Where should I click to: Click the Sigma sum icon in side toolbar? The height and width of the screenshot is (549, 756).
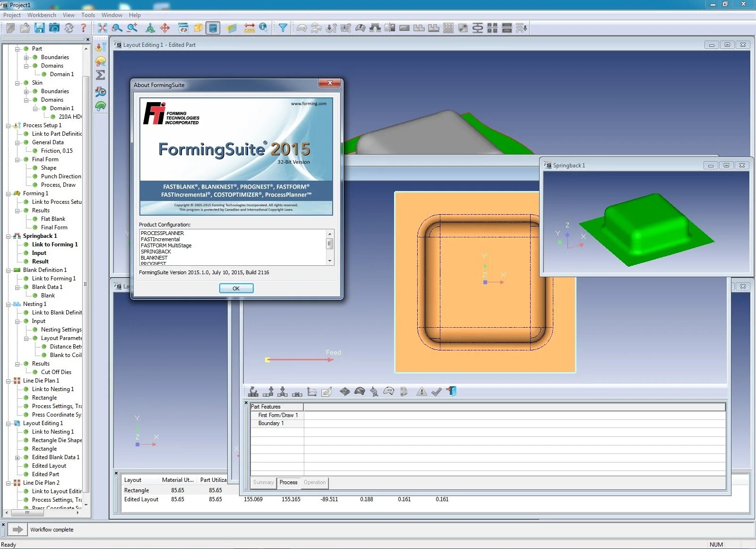101,75
